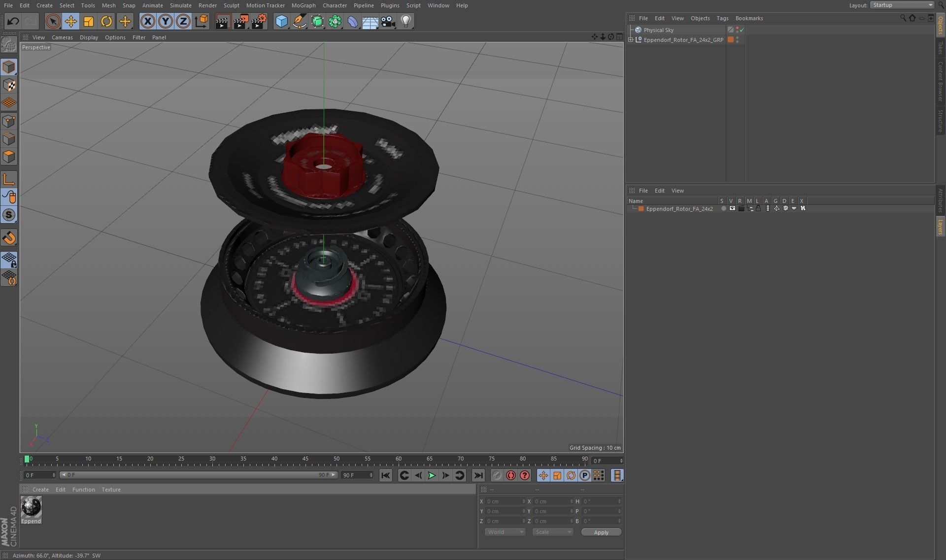Open the Layout Startup dropdown
946x560 pixels.
pos(903,5)
